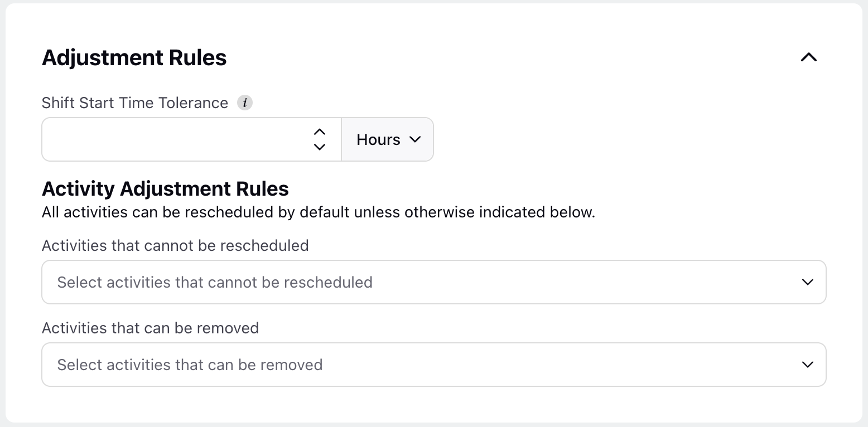Select the Hours text in unit selector
This screenshot has width=868, height=427.
click(379, 139)
